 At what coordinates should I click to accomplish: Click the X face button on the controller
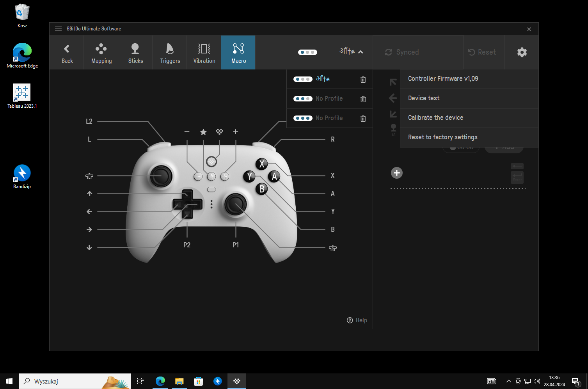(x=262, y=164)
